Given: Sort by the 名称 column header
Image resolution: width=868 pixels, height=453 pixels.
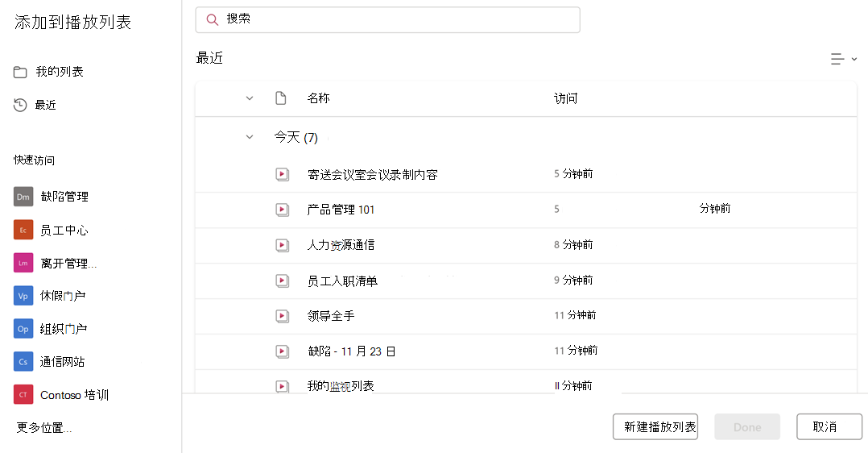Looking at the screenshot, I should point(318,98).
